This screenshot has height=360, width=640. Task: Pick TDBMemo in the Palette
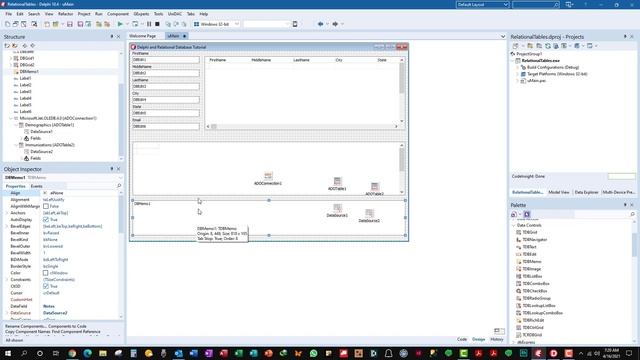pyautogui.click(x=531, y=262)
